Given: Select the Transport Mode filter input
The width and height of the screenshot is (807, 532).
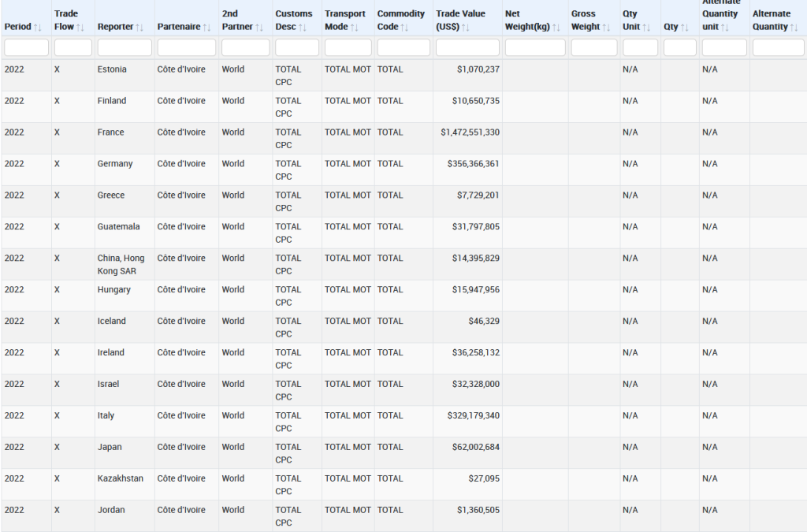Looking at the screenshot, I should pos(348,47).
